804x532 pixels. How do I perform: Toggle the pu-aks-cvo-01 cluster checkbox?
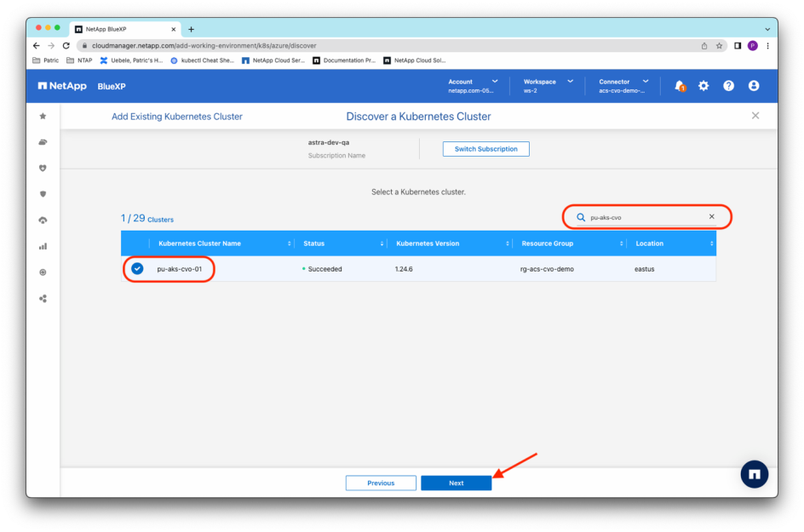pyautogui.click(x=137, y=269)
